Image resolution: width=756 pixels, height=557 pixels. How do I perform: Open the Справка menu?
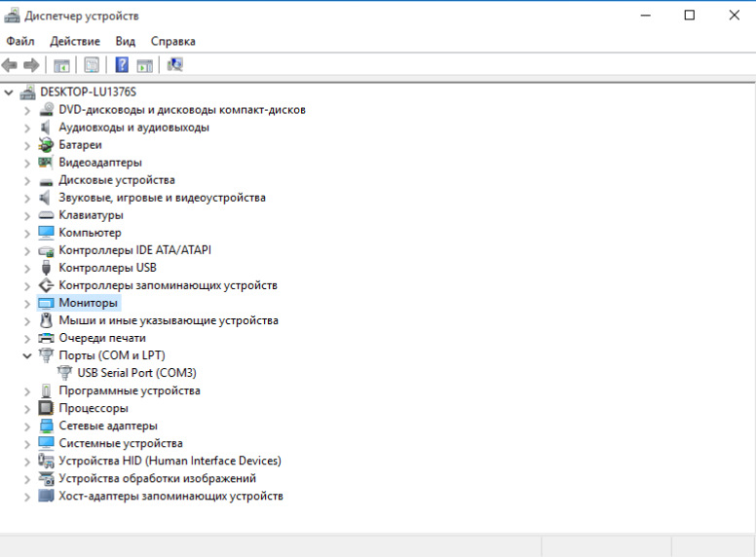pos(173,42)
